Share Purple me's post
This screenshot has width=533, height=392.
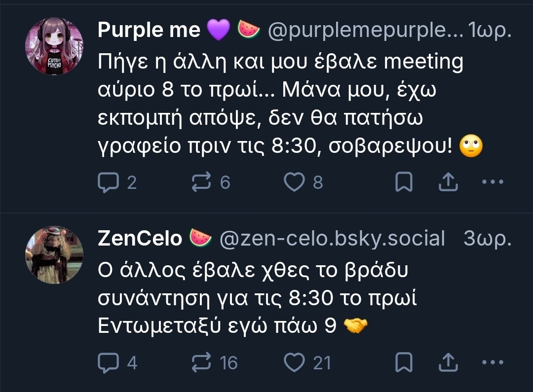click(x=448, y=183)
